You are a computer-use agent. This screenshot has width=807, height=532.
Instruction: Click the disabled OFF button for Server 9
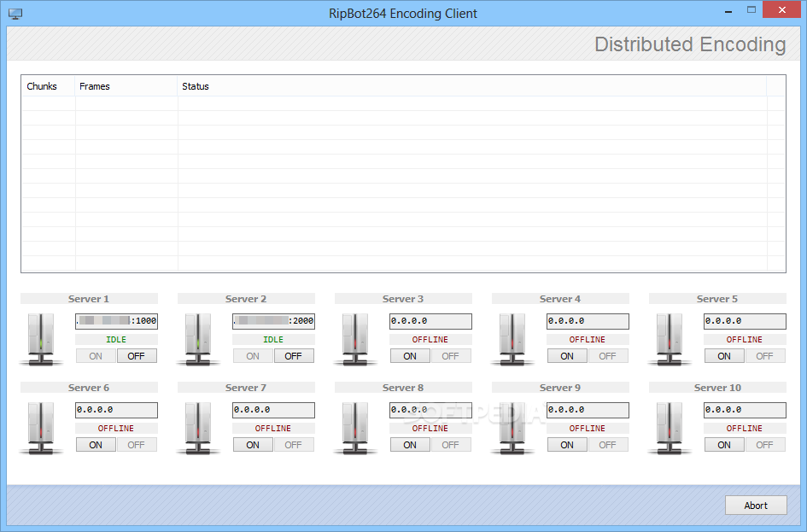[607, 445]
